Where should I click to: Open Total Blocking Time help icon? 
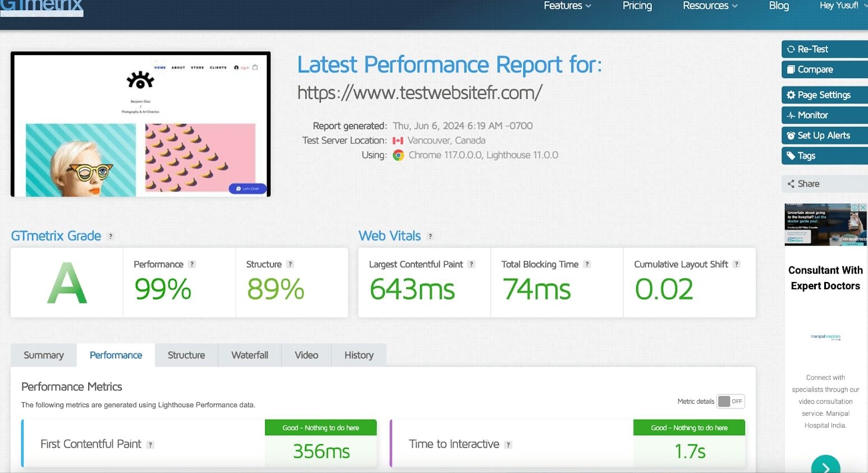pyautogui.click(x=587, y=264)
